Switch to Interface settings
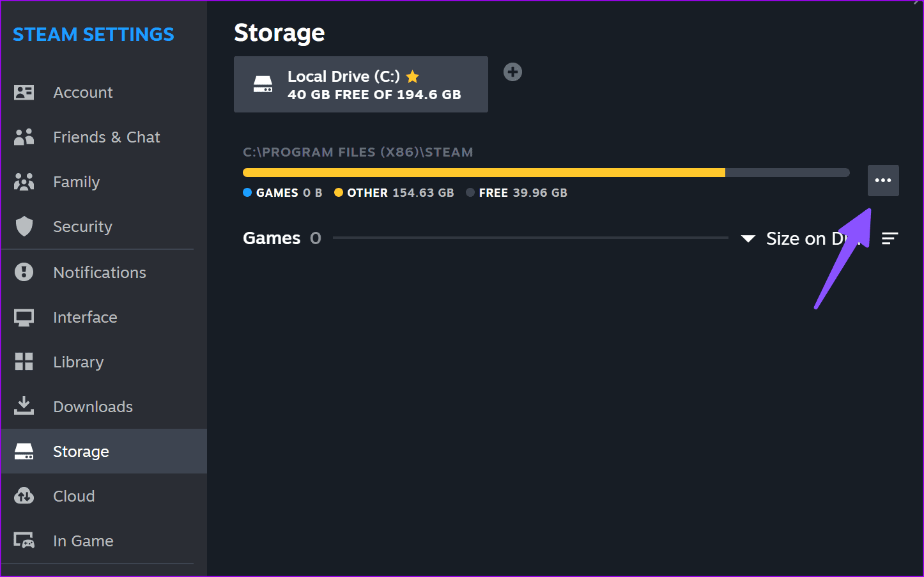The width and height of the screenshot is (924, 577). point(104,318)
